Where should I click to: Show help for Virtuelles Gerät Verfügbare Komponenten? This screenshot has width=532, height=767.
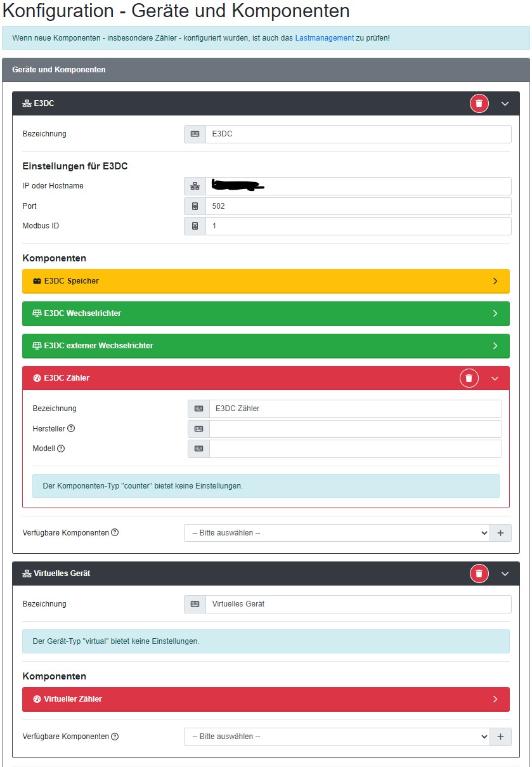(115, 737)
